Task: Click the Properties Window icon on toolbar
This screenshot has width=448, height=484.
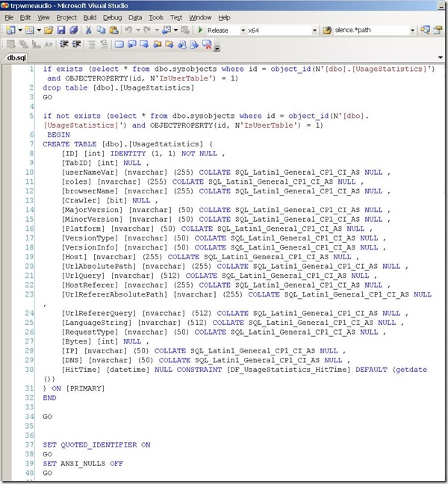Action: (438, 30)
